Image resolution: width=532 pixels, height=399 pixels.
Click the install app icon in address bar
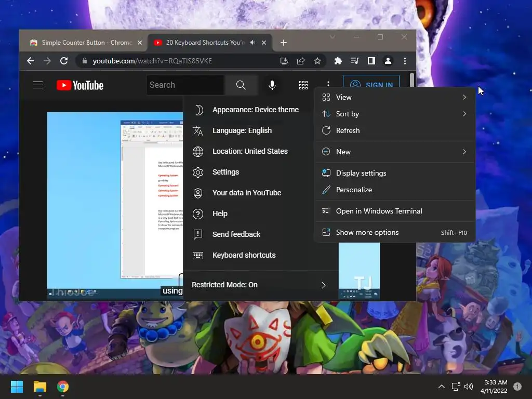pos(284,61)
